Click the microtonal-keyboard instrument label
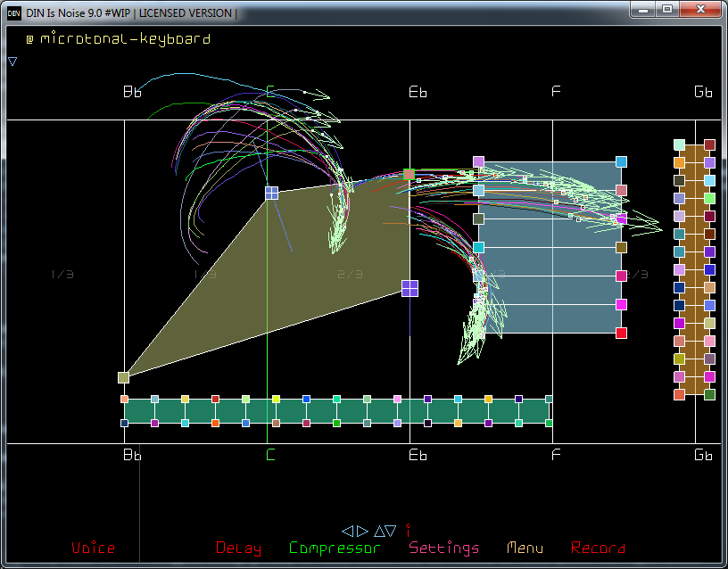 coord(125,39)
